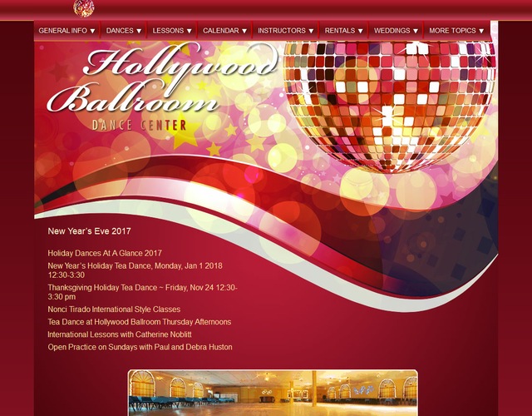Expand the More Topics dropdown arrow

481,31
